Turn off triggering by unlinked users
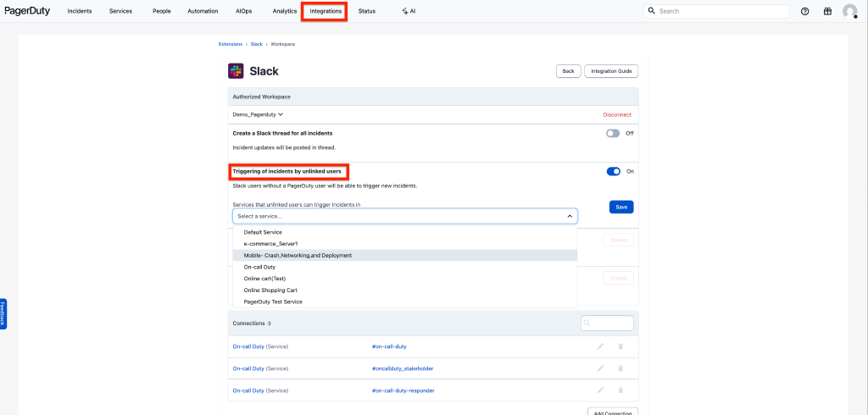 click(x=614, y=172)
